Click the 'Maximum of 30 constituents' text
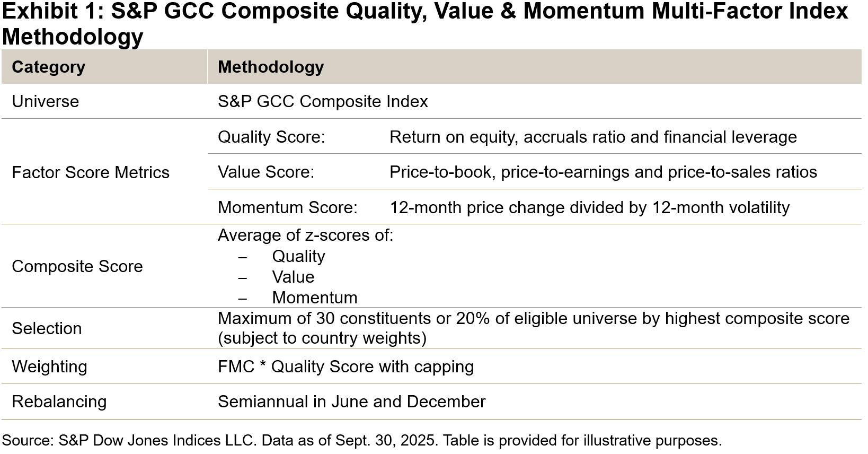 point(533,318)
